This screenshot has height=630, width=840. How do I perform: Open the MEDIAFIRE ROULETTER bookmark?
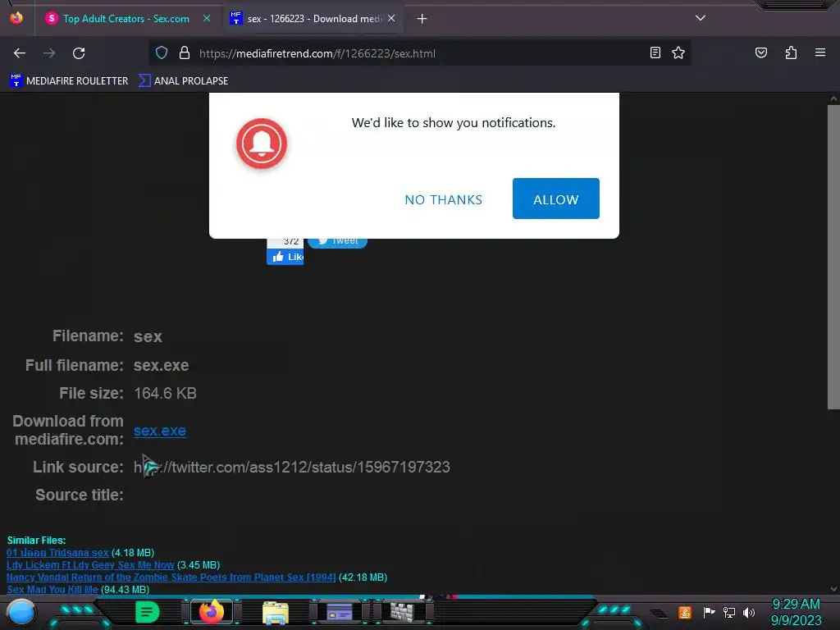[x=69, y=81]
